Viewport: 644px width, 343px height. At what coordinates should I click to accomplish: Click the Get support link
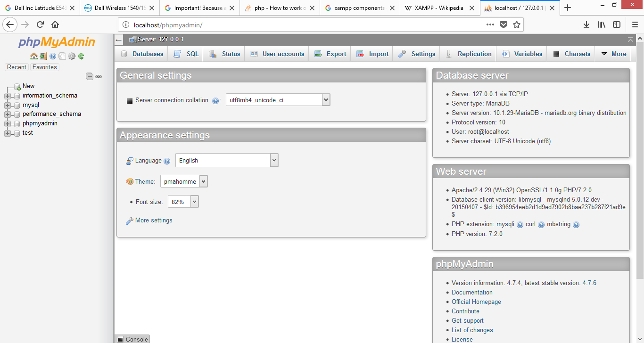click(x=468, y=321)
